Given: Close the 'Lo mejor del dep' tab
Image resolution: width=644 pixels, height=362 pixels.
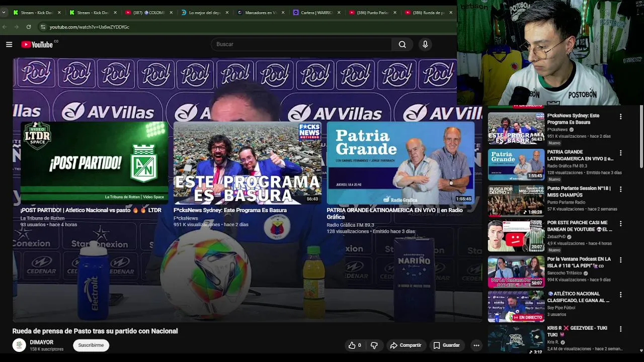Looking at the screenshot, I should point(227,13).
